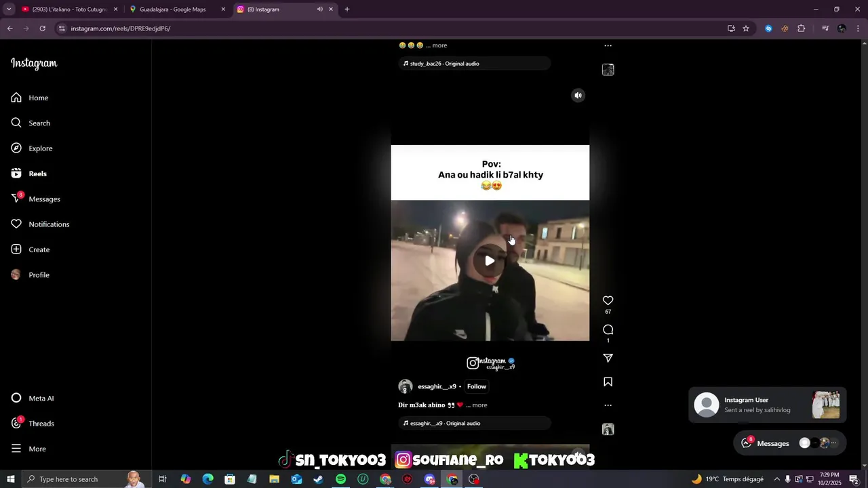Expand the More menu in the sidebar
Image resolution: width=868 pixels, height=488 pixels.
coord(28,449)
